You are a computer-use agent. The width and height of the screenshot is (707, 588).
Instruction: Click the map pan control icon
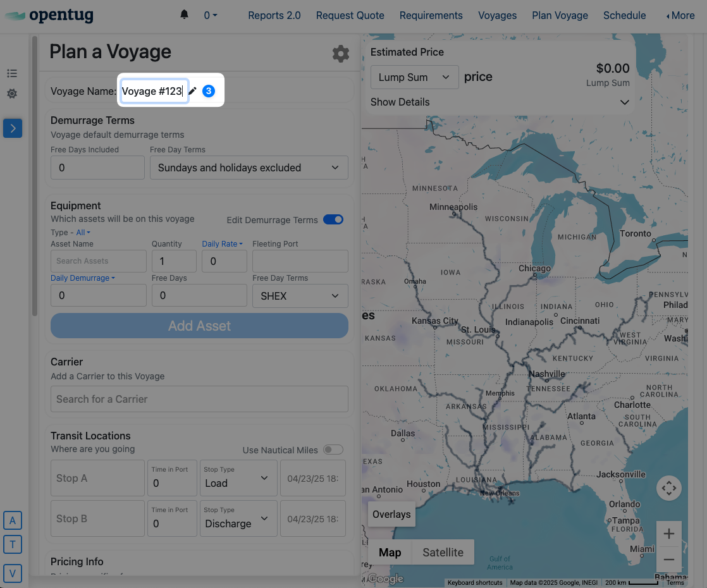coord(668,488)
